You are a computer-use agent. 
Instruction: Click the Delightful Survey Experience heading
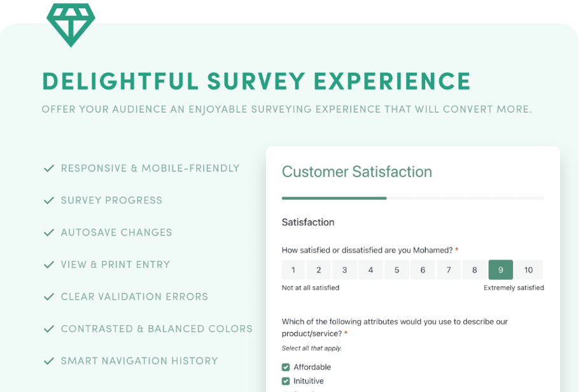[256, 81]
